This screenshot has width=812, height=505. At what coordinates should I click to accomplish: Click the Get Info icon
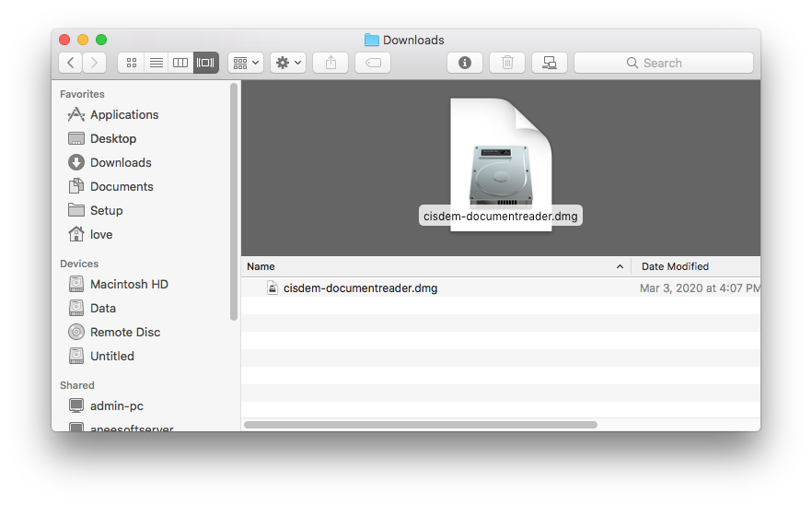coord(465,63)
